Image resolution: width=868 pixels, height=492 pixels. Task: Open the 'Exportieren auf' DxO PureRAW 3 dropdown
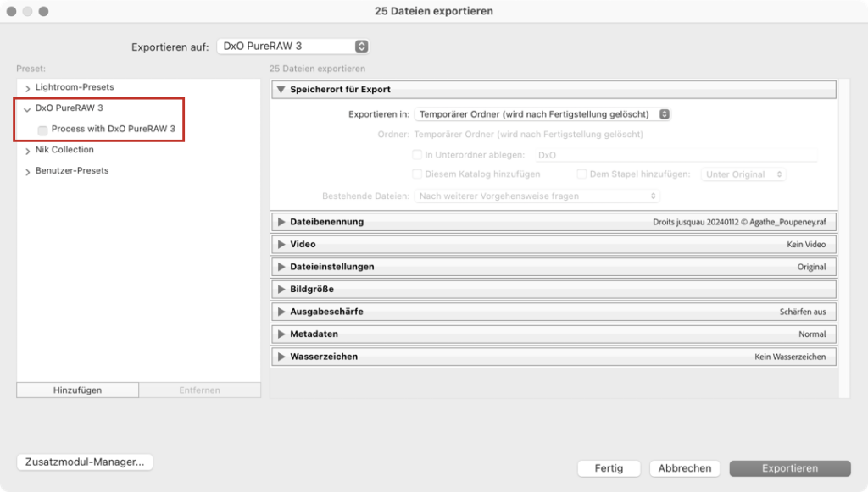(x=293, y=47)
